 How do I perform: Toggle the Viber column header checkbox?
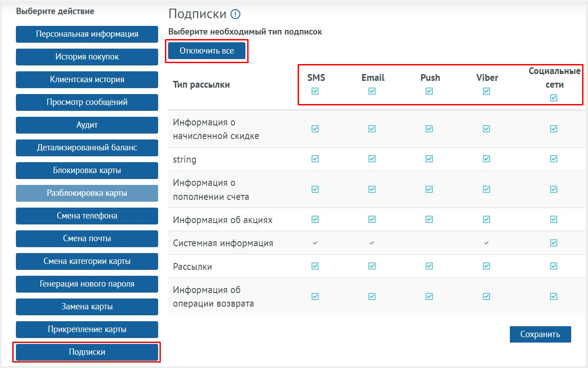pos(487,91)
